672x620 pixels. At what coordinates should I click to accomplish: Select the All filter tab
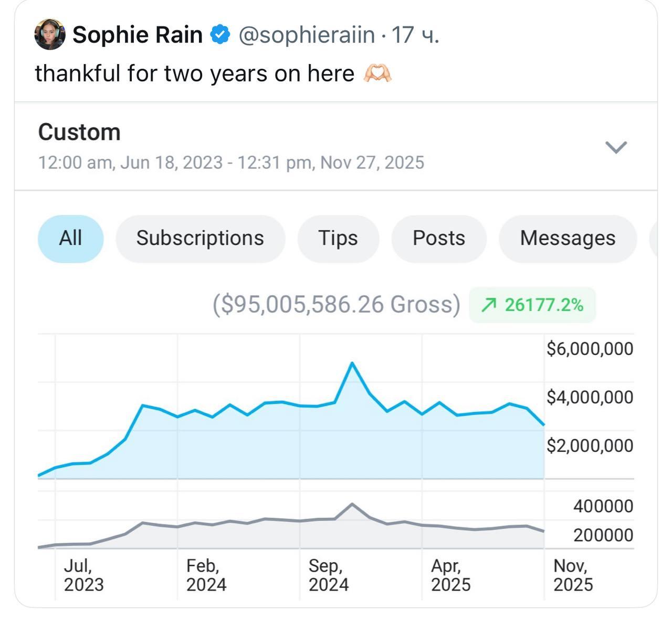[x=70, y=239]
